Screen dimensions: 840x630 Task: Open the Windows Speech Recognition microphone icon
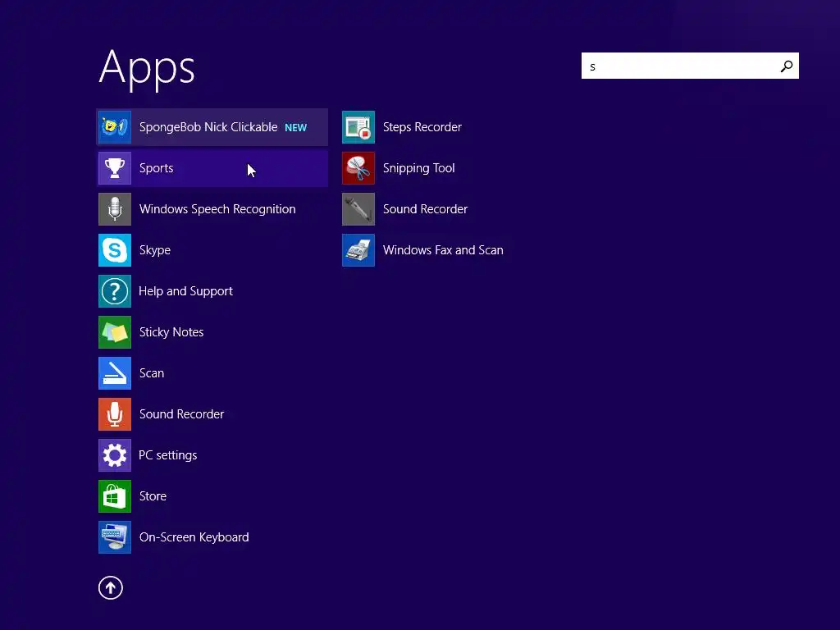tap(115, 209)
